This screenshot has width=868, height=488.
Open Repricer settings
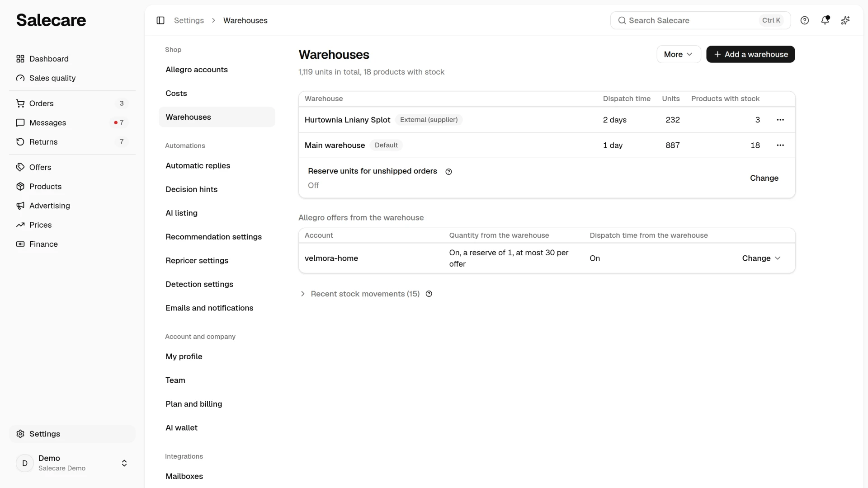tap(217, 261)
